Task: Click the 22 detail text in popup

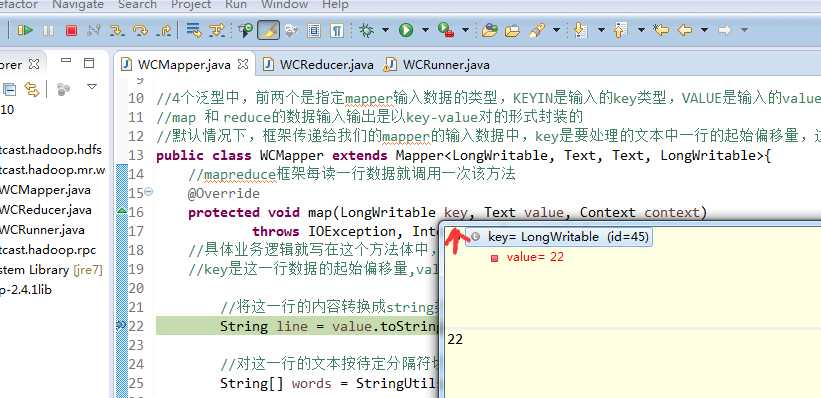Action: [x=456, y=339]
